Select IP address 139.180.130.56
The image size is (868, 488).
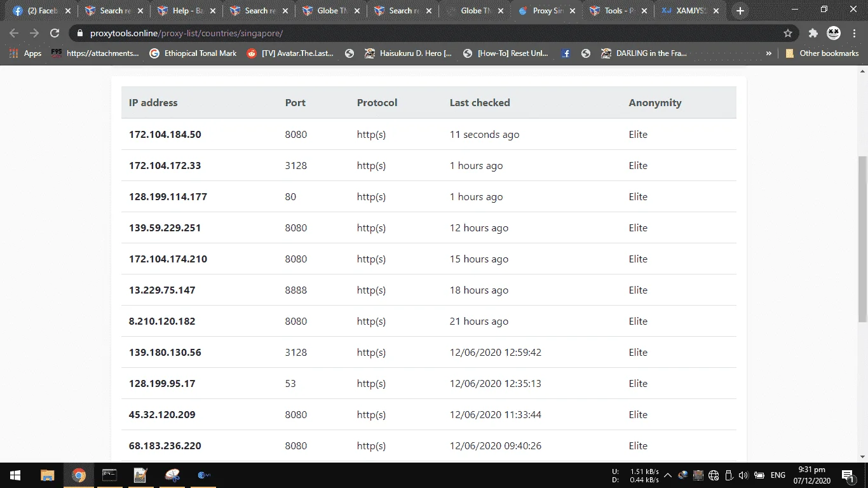165,352
